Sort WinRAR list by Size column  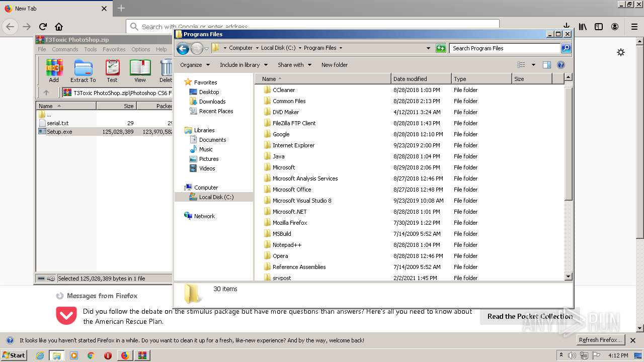[x=116, y=106]
